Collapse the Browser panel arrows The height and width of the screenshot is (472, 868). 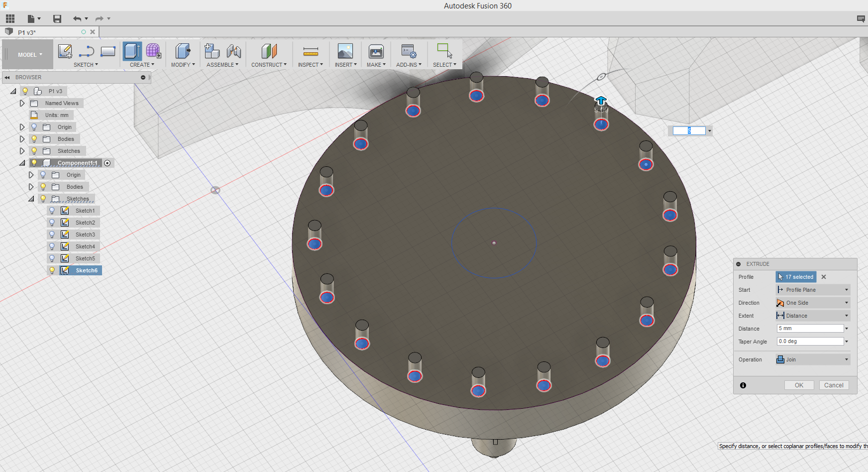[7, 78]
